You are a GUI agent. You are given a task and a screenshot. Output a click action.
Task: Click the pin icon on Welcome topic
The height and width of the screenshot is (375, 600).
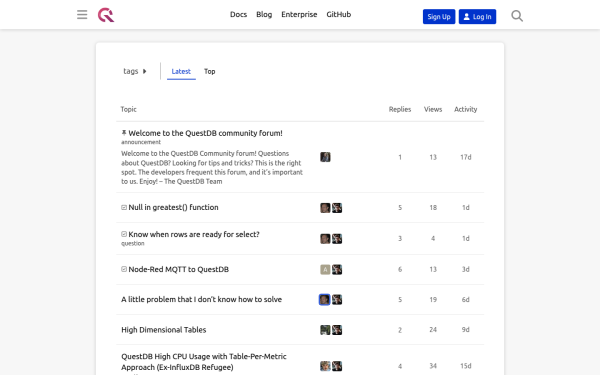(124, 133)
